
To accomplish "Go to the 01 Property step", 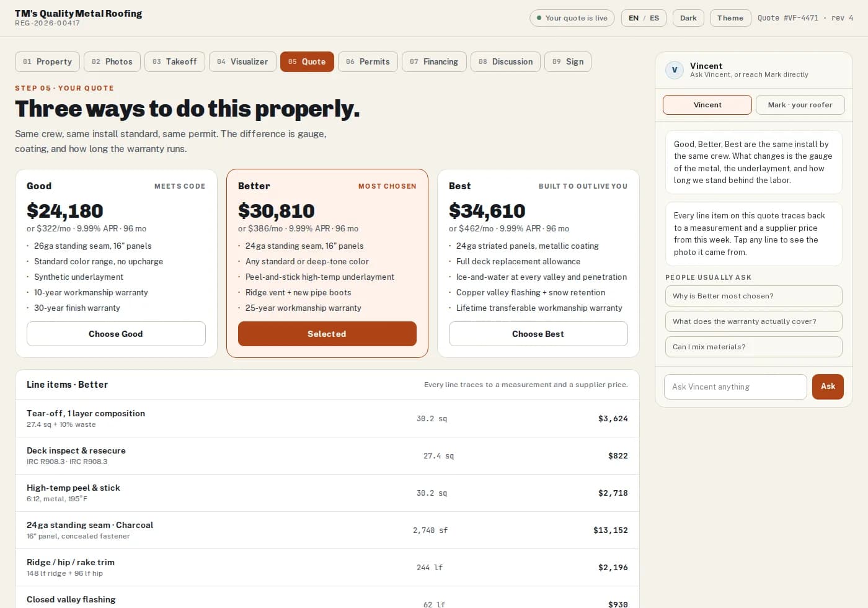I will pos(47,61).
